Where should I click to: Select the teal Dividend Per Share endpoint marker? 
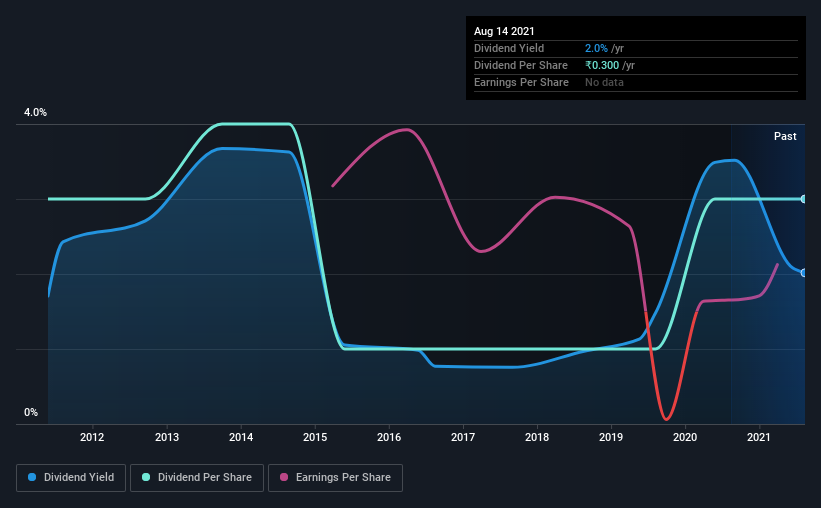803,199
